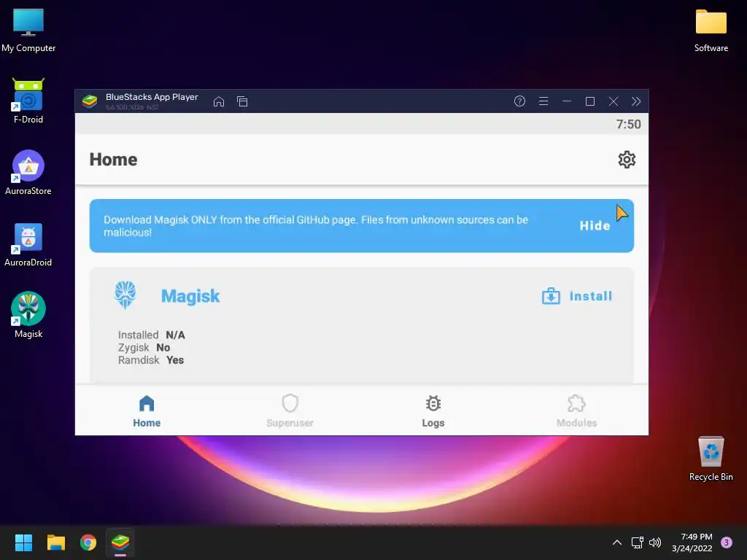This screenshot has width=747, height=560.
Task: Click the 'BlueStacks App Player' title text
Action: point(152,97)
